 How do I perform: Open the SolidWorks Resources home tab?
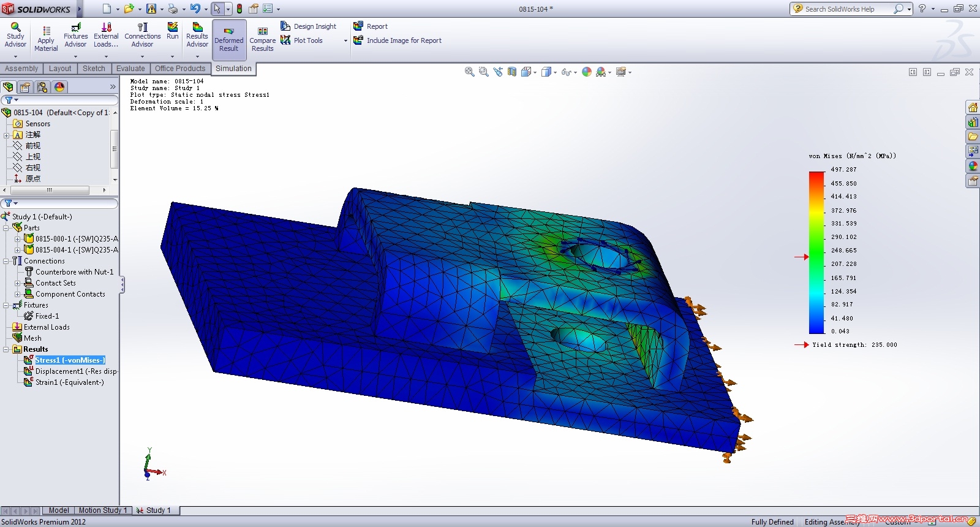[x=973, y=107]
